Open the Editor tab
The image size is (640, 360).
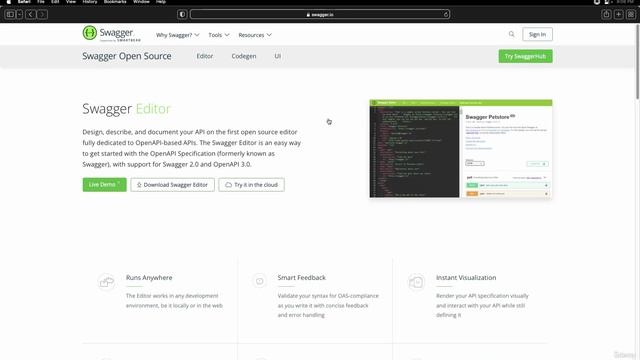204,56
